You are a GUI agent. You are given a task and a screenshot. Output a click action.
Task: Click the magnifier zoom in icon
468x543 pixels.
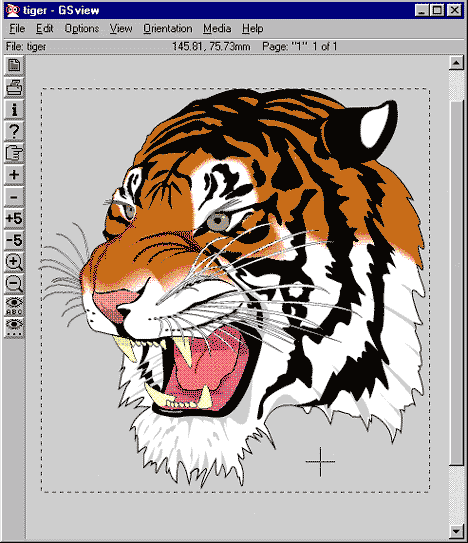pos(14,262)
